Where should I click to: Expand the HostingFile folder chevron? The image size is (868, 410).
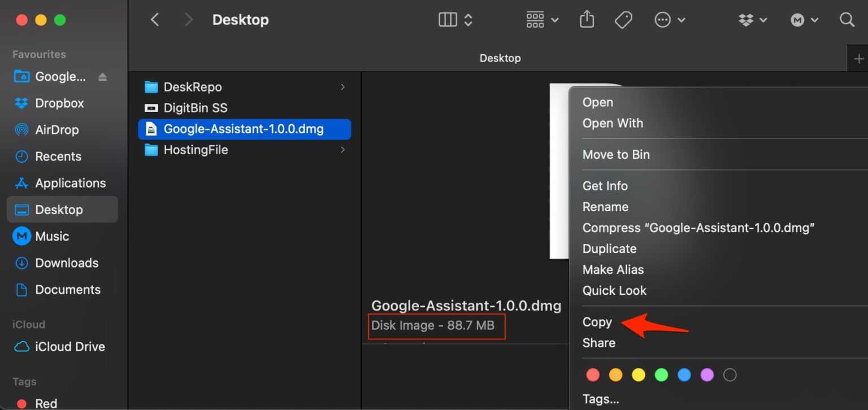point(342,150)
